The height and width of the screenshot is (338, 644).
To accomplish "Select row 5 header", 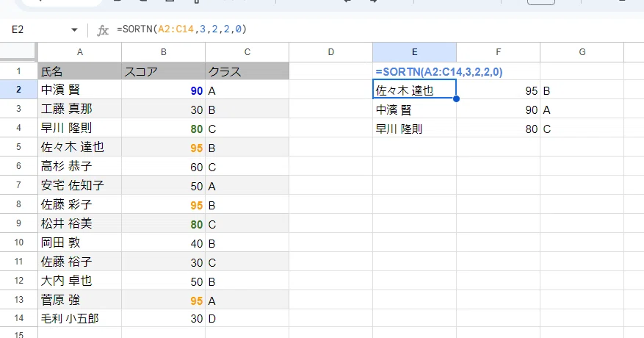I will tap(18, 147).
